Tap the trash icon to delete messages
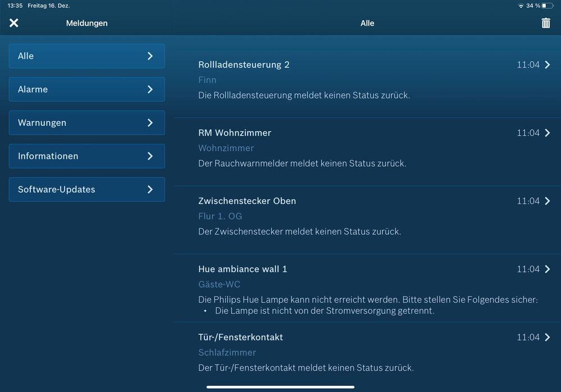561x392 pixels. point(545,23)
